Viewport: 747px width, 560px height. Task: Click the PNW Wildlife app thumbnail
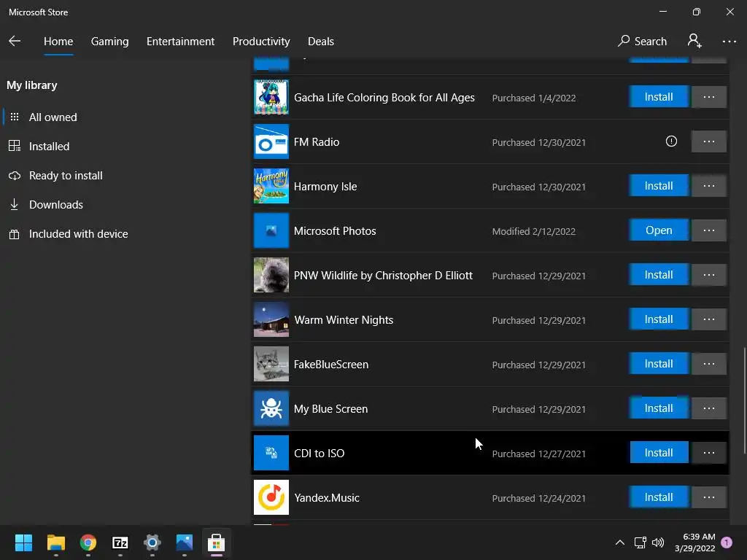(271, 275)
